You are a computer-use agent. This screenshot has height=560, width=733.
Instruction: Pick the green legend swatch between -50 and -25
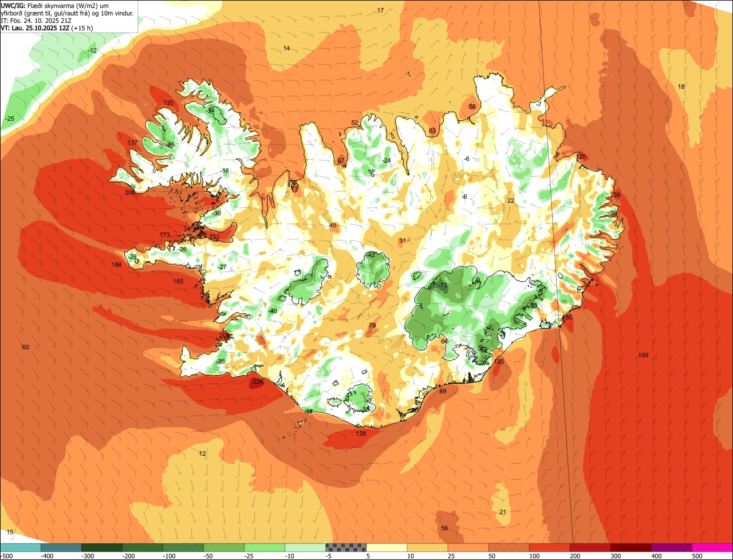pyautogui.click(x=224, y=547)
